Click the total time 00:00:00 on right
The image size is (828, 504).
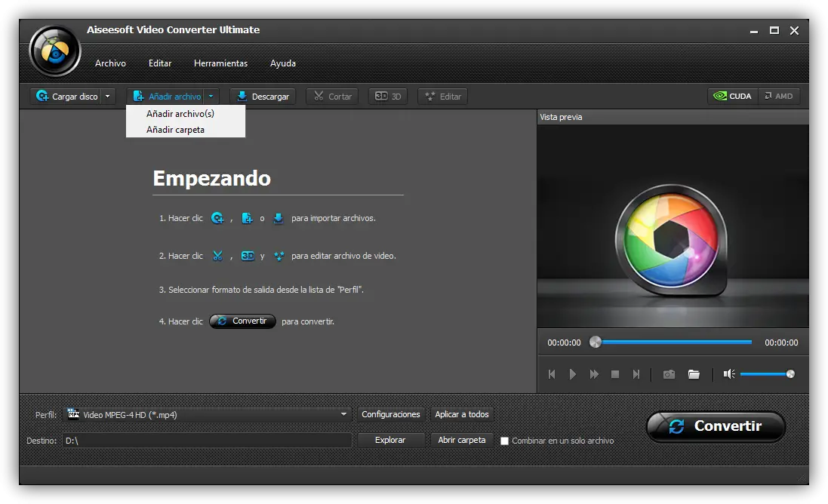point(781,343)
